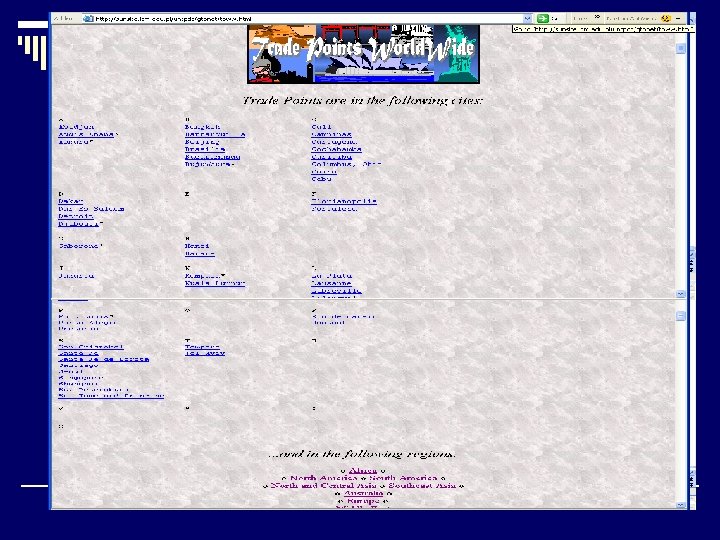Open the Columbus, Ohio link
The width and height of the screenshot is (720, 540).
pyautogui.click(x=346, y=164)
